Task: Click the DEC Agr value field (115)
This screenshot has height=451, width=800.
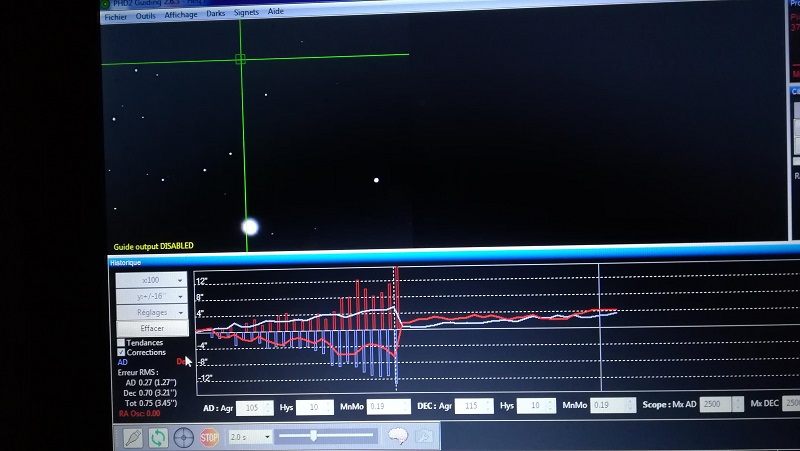Action: [472, 406]
